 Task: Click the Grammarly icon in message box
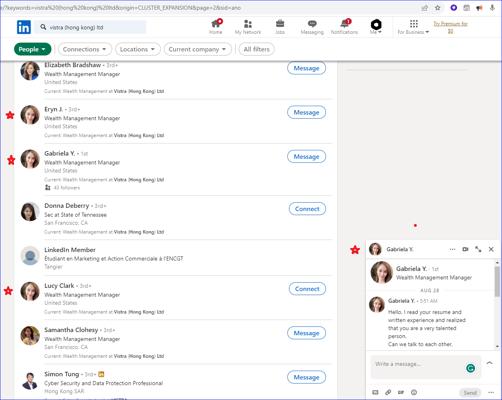[471, 368]
